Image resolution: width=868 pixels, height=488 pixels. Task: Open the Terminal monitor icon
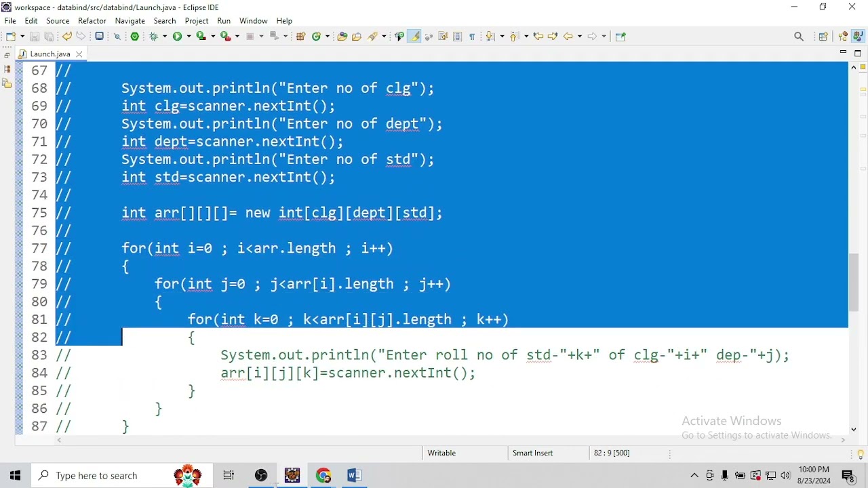tap(100, 37)
